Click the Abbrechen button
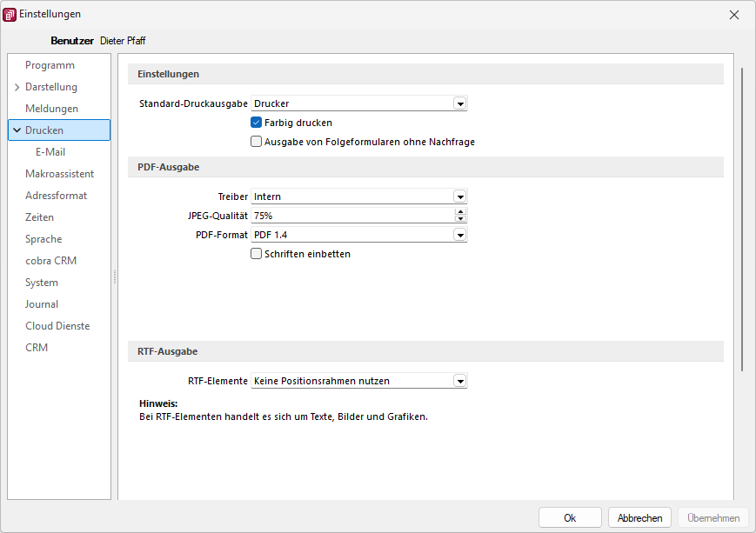Screen dimensions: 756x533 (x=639, y=518)
